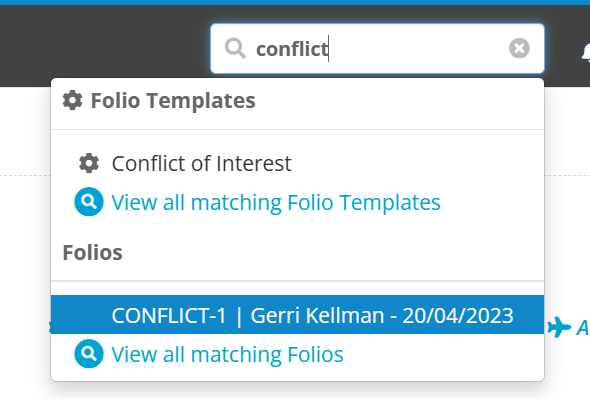Open notifications via the bell icon
590x399 pixels.
pyautogui.click(x=585, y=52)
